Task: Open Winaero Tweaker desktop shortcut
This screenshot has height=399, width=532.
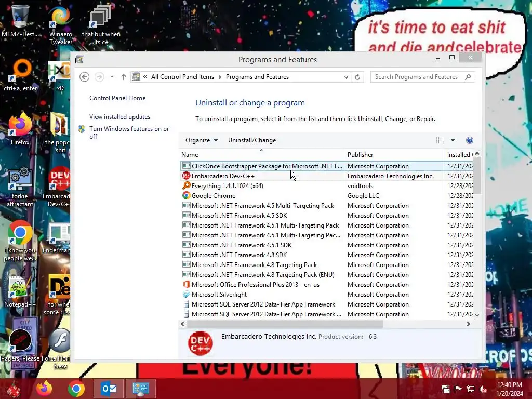Action: point(61,25)
